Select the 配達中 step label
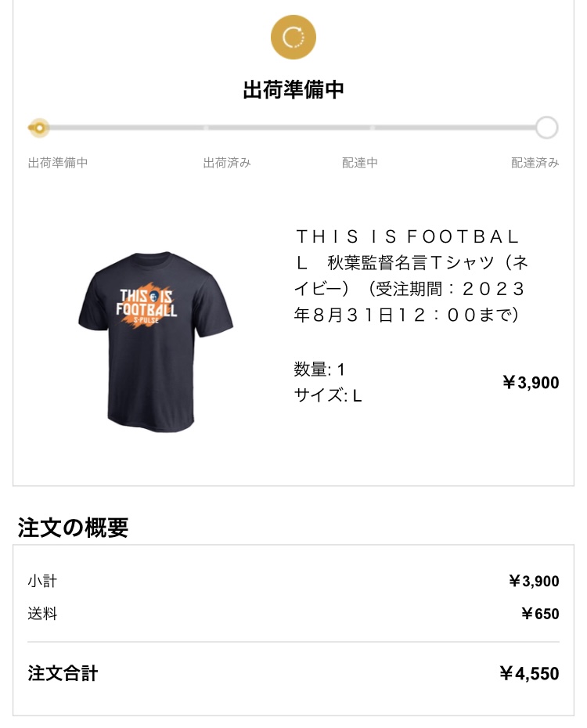Image resolution: width=587 pixels, height=728 pixels. [x=360, y=163]
